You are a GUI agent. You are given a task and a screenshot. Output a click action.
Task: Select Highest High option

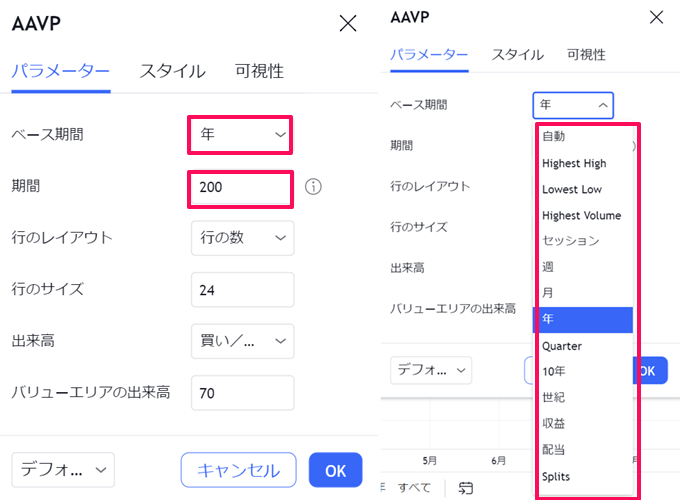[582, 163]
